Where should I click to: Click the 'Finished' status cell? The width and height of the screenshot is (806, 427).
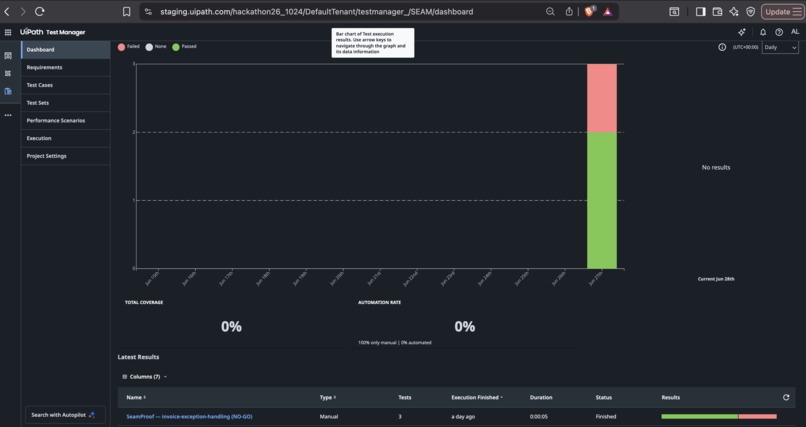606,417
